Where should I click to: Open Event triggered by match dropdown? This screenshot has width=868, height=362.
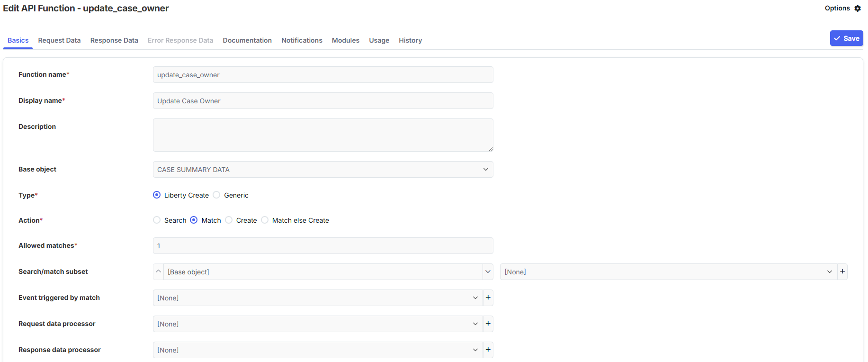tap(318, 298)
